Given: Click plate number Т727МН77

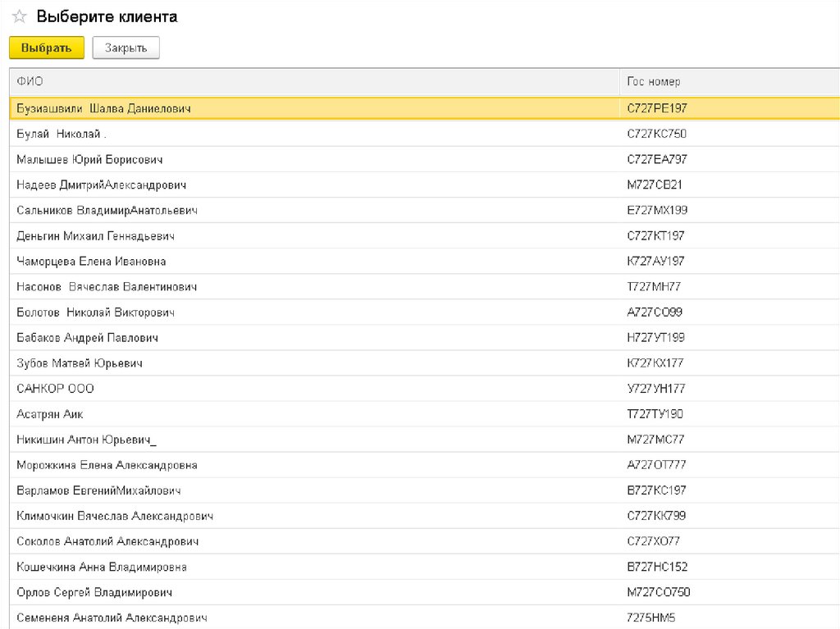Looking at the screenshot, I should pos(653,287).
